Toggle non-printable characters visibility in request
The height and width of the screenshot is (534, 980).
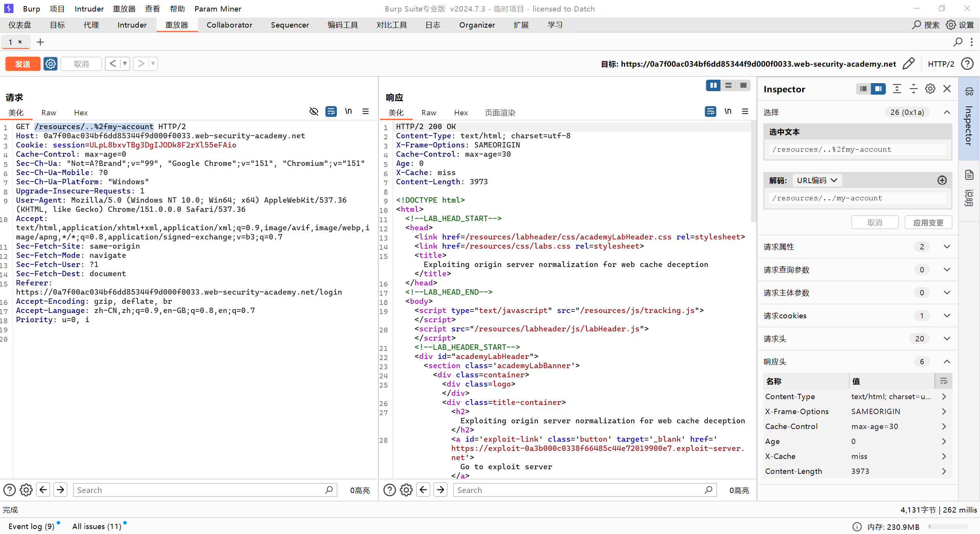tap(314, 111)
